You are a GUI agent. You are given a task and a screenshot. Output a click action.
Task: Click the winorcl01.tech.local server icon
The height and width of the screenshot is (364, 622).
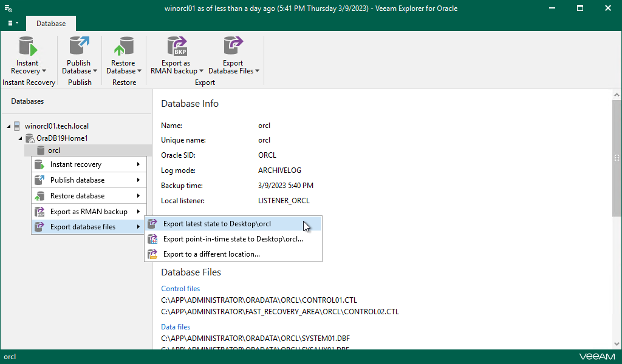(x=18, y=126)
